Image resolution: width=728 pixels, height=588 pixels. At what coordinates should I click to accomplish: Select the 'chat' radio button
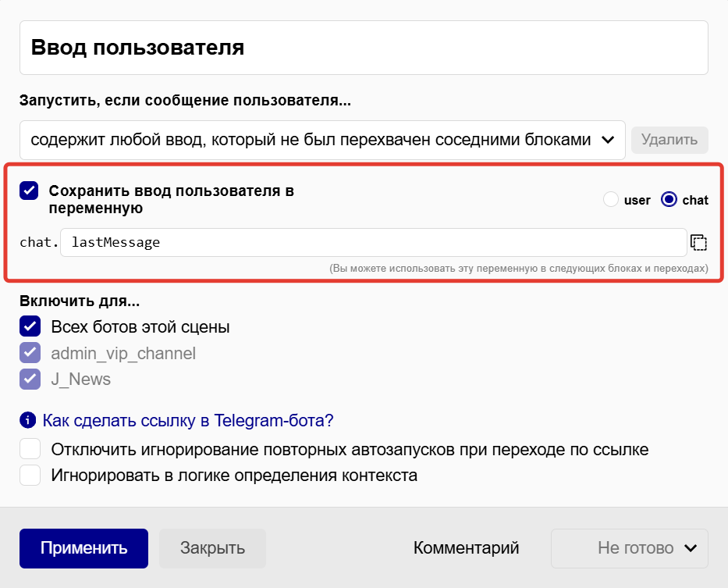[669, 199]
